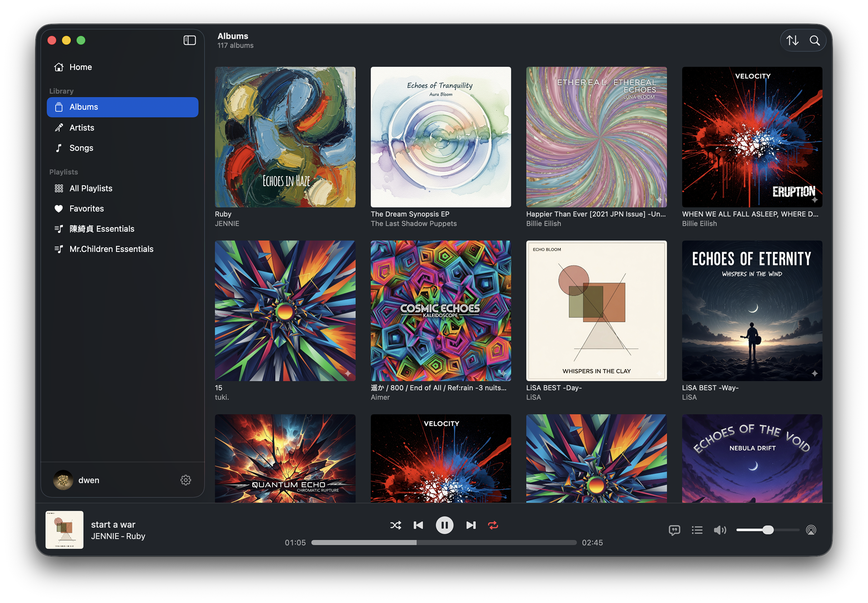Toggle the repeat mode button
This screenshot has height=603, width=868.
[493, 525]
